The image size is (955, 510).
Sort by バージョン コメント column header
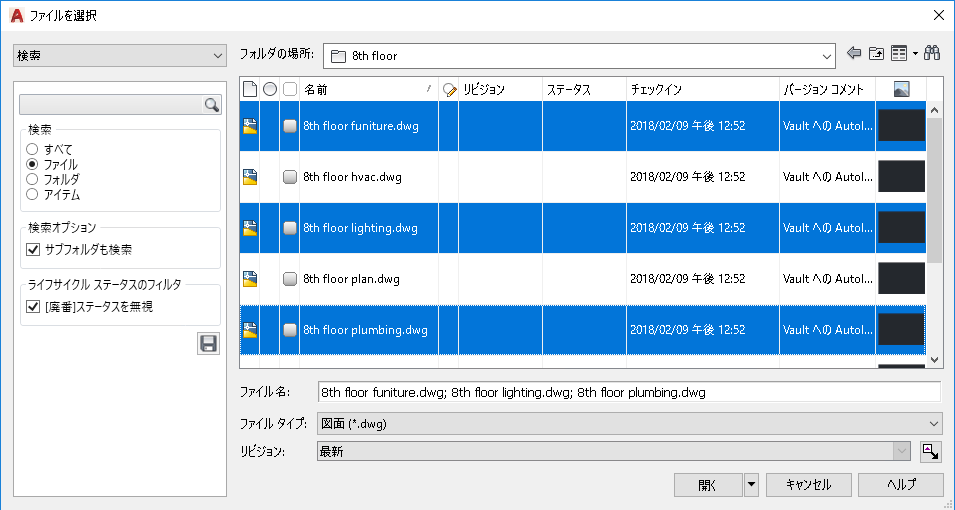click(827, 90)
